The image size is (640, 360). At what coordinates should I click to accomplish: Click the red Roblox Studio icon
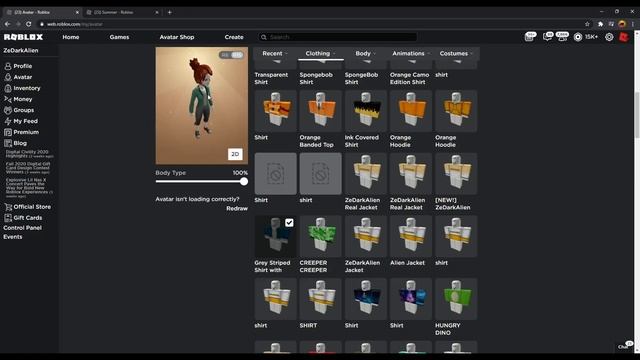coord(624,37)
